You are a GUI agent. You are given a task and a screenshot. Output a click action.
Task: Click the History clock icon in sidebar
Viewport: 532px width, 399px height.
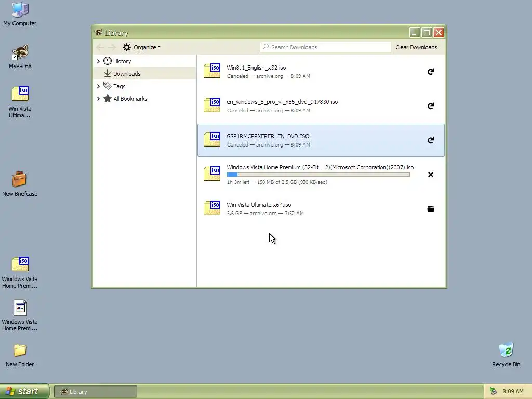point(107,61)
